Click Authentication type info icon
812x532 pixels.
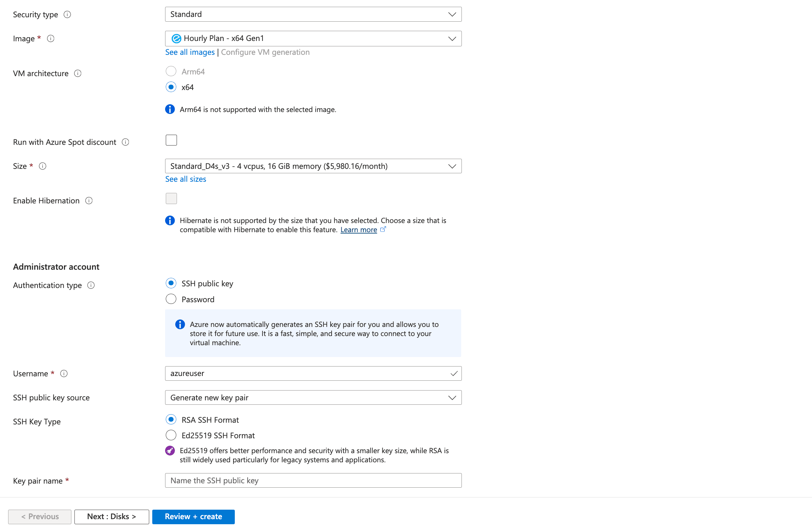coord(91,285)
